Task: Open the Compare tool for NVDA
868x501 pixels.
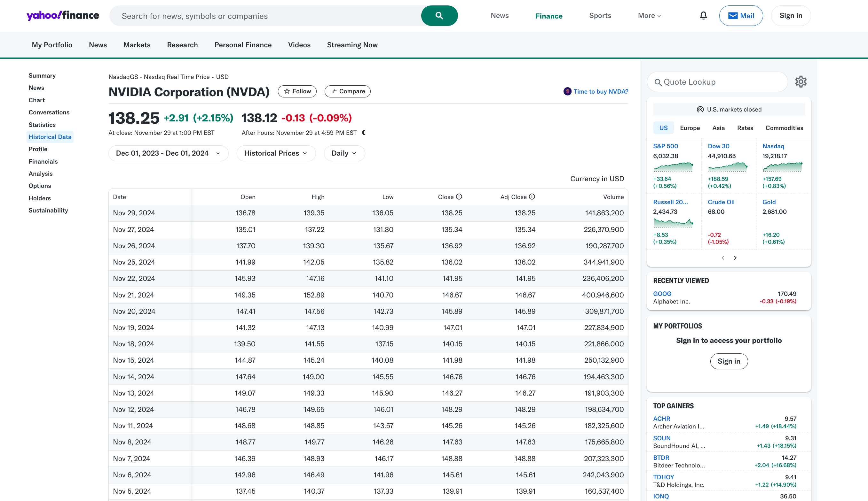Action: pyautogui.click(x=347, y=91)
